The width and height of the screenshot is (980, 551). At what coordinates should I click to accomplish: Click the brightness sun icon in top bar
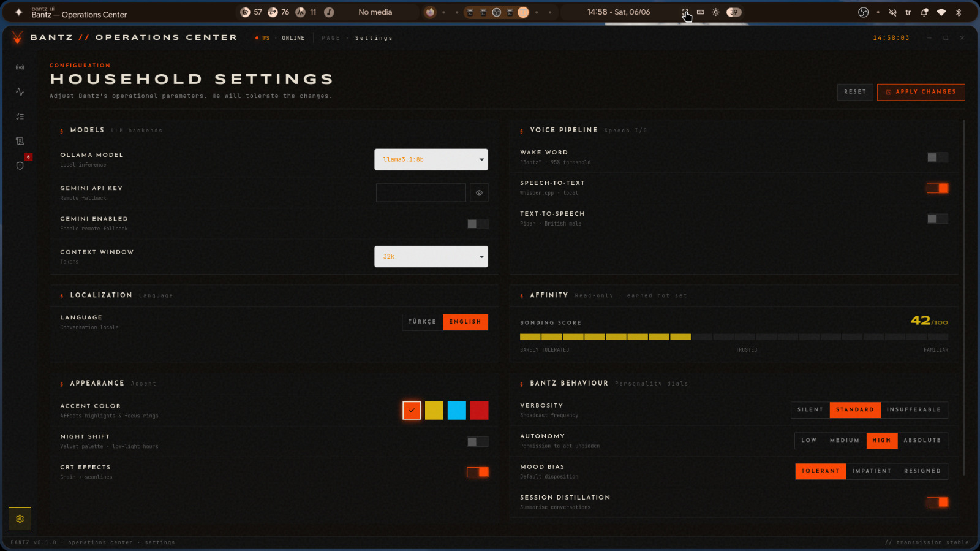[715, 12]
